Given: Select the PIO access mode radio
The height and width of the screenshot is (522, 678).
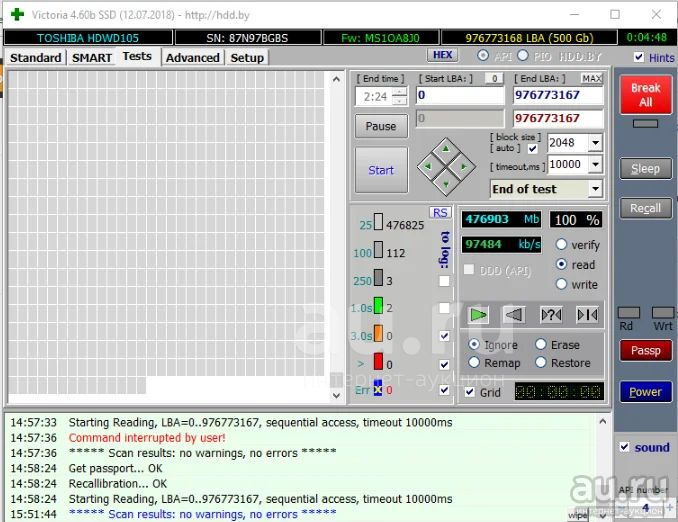Looking at the screenshot, I should [523, 56].
